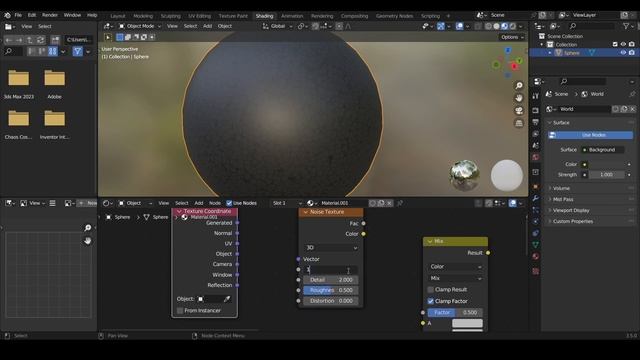Screen dimensions: 640x360
Task: Switch to the UV Editing workspace tab
Action: tap(199, 16)
